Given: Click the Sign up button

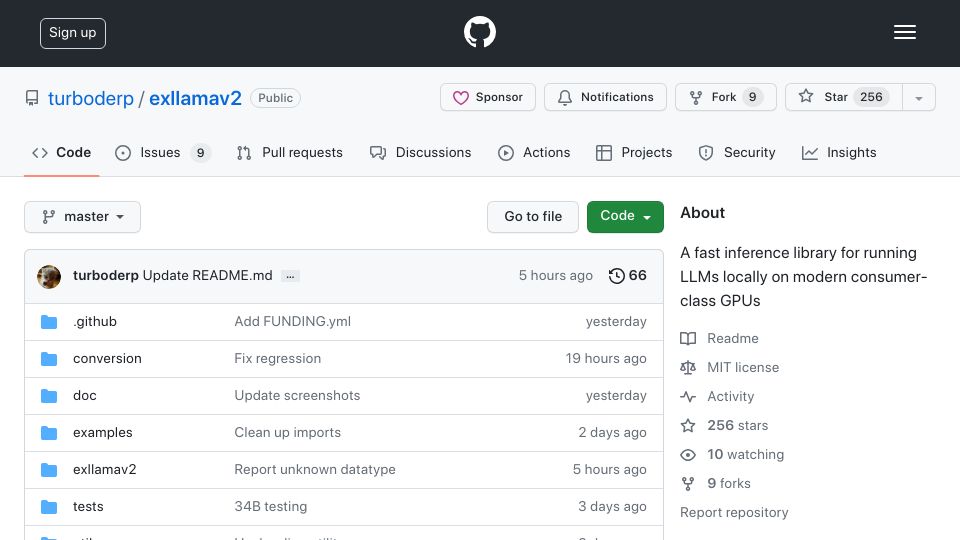Looking at the screenshot, I should (x=73, y=33).
